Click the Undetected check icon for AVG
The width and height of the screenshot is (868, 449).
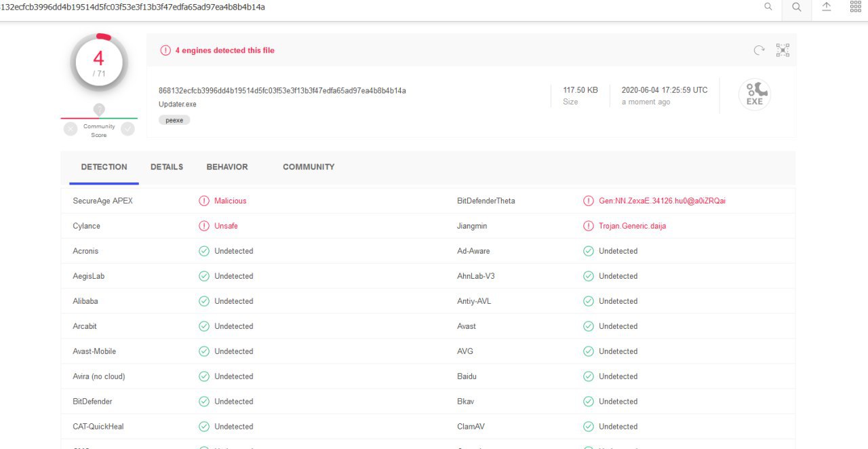[589, 351]
